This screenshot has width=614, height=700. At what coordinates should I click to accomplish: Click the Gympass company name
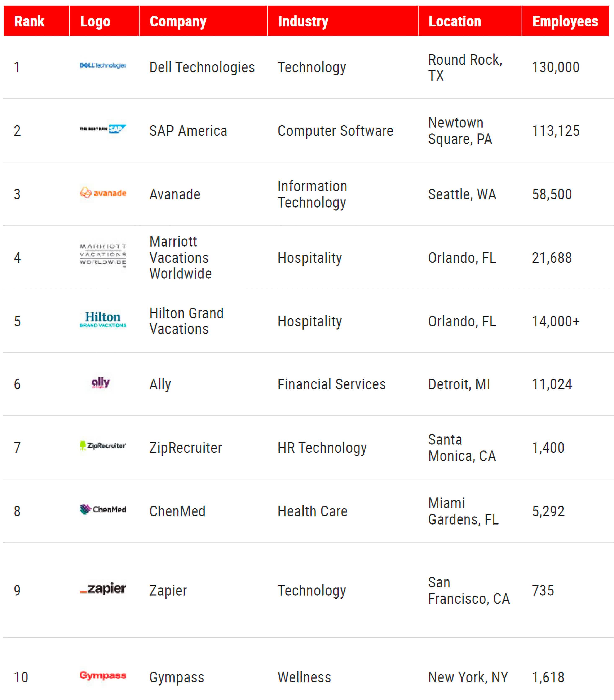177,677
